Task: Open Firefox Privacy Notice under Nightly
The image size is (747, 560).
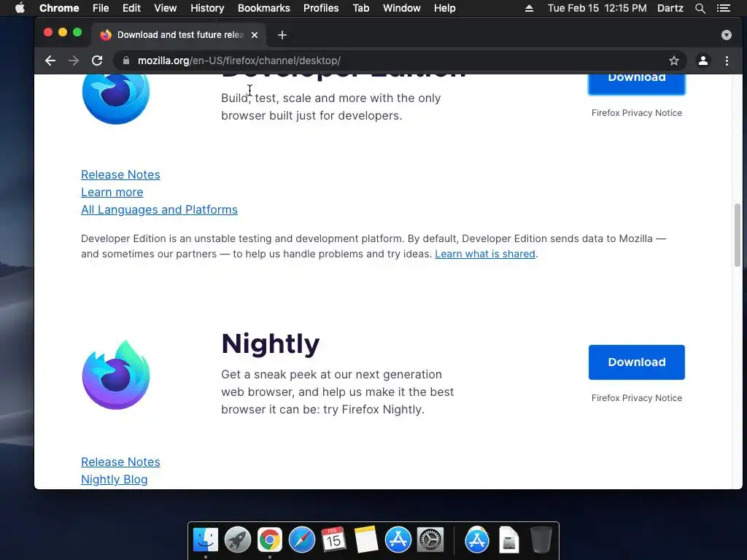Action: tap(636, 397)
